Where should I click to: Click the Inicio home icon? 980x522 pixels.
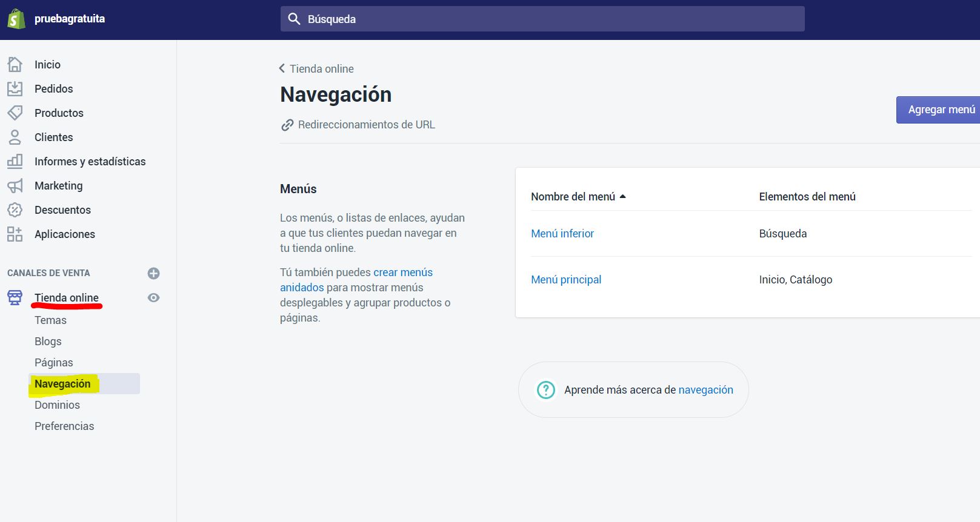tap(15, 64)
